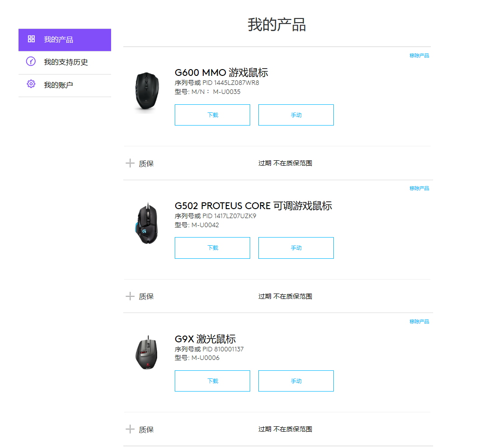The image size is (495, 448).
Task: Click 下载 for the G502 PROTEUS CORE mouse
Action: pyautogui.click(x=212, y=247)
